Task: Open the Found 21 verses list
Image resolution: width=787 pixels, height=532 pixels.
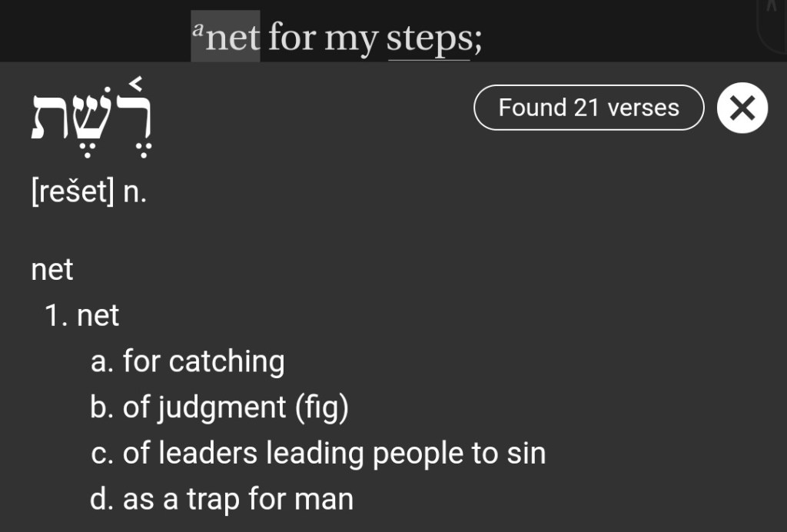Action: [589, 108]
